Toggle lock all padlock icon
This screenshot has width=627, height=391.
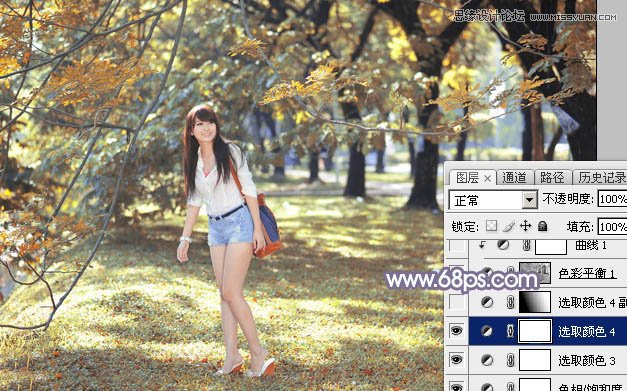click(542, 226)
